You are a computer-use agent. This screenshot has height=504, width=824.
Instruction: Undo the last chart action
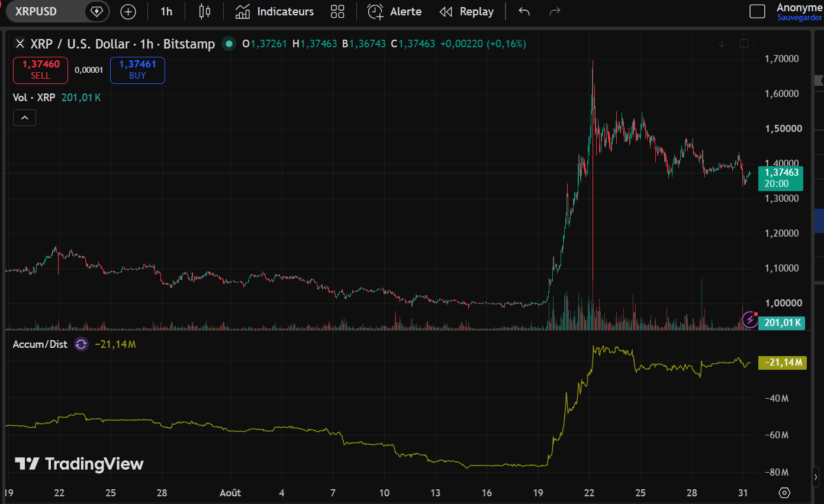[524, 11]
